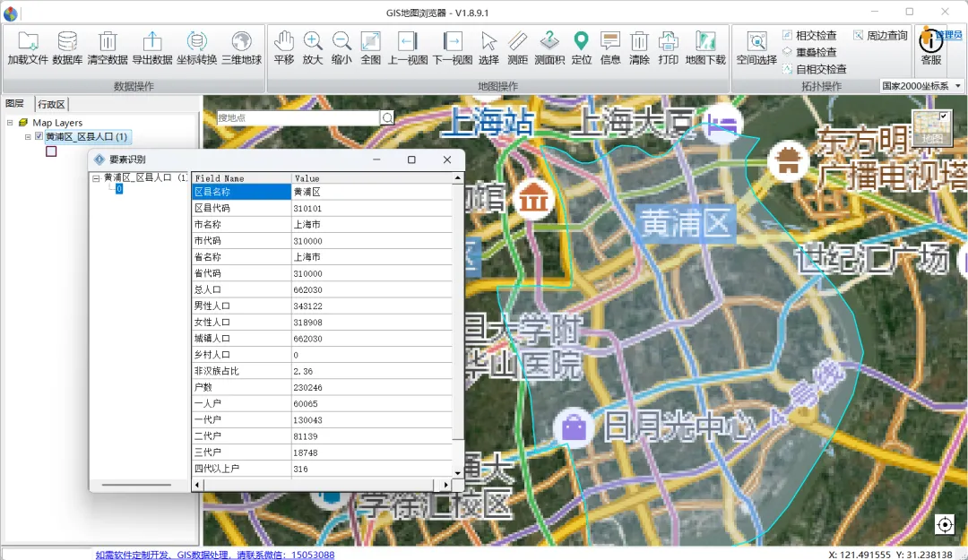968x560 pixels.
Task: Click the 定位 location pin icon
Action: pos(581,42)
